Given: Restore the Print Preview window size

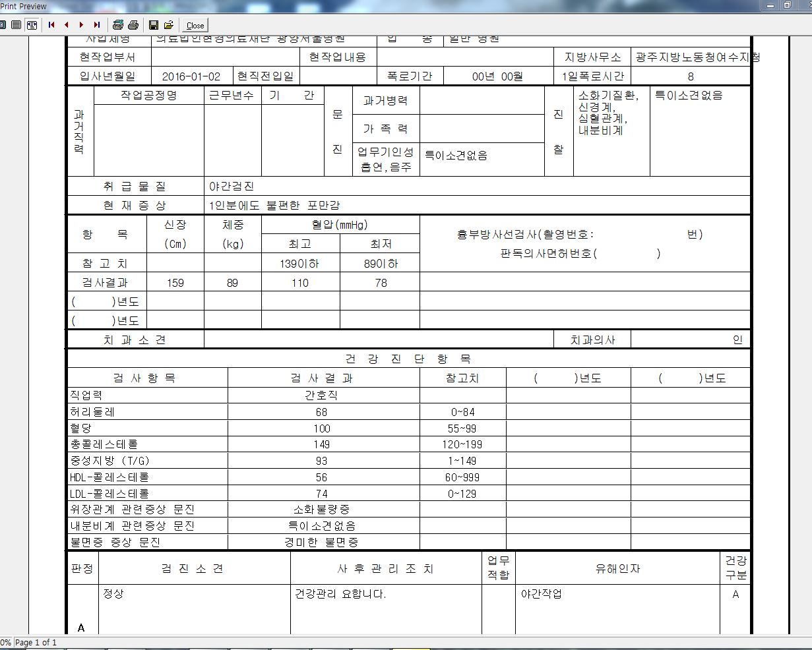Looking at the screenshot, I should pyautogui.click(x=788, y=5).
